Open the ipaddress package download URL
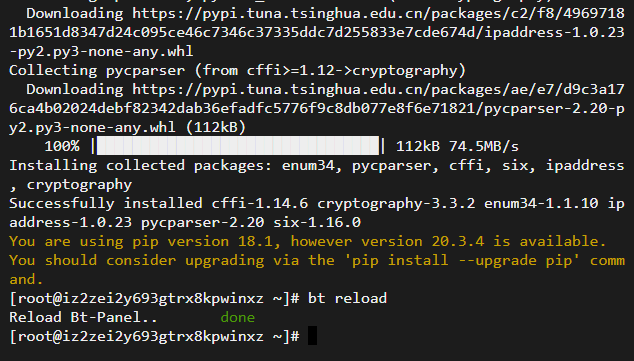Screen dimensions: 634x361 [x=317, y=32]
